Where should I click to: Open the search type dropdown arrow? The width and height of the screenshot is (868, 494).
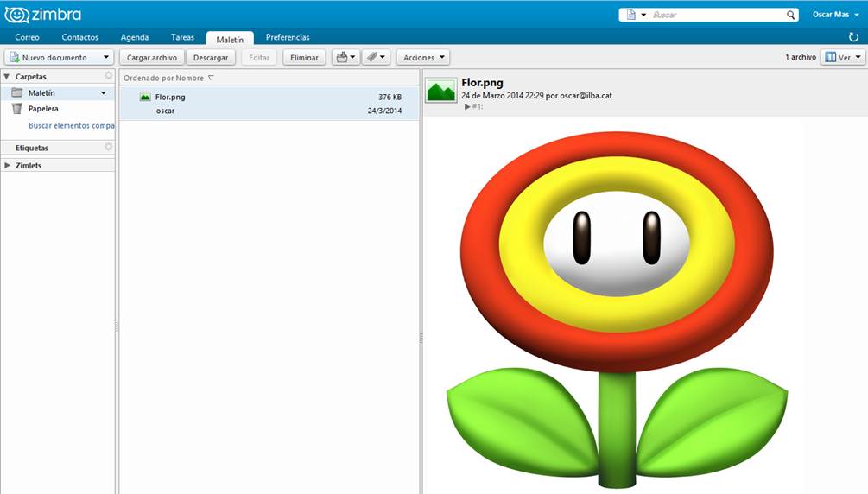pyautogui.click(x=643, y=15)
